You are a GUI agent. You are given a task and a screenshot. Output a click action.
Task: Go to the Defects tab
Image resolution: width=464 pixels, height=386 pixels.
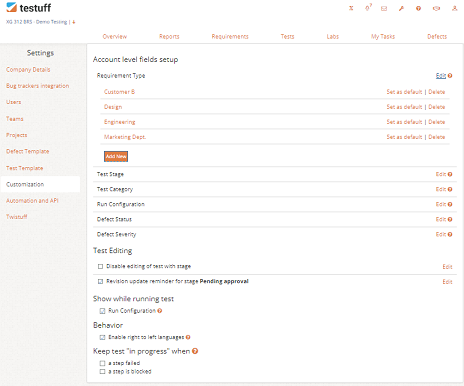pos(437,36)
